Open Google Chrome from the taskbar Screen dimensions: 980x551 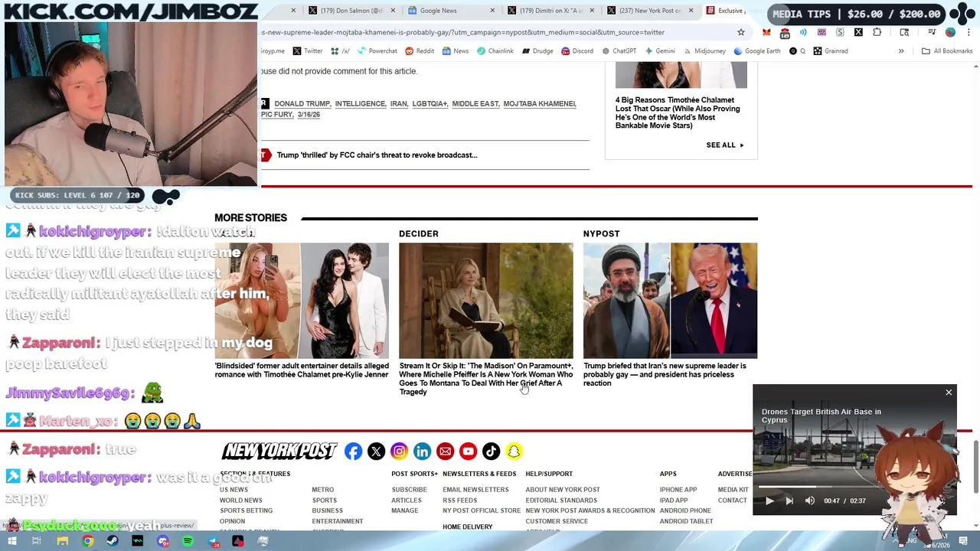pos(88,541)
